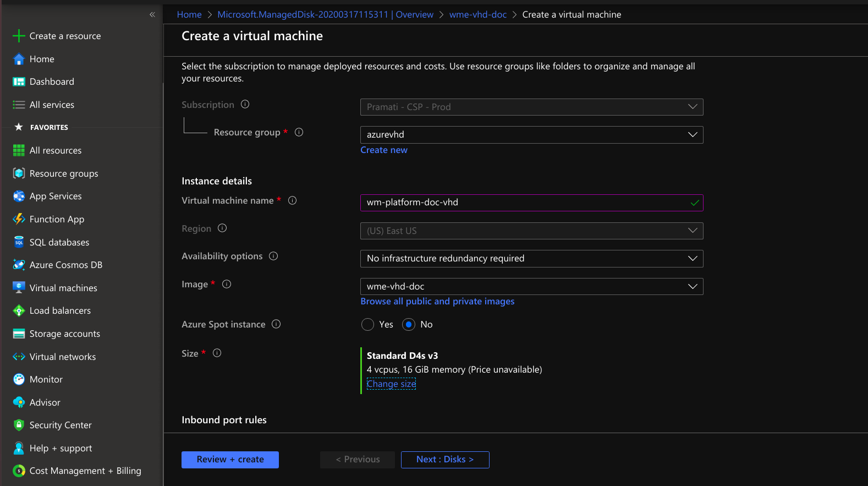Screen dimensions: 868x486
Task: Select No for Azure Spot instance
Action: tap(409, 325)
